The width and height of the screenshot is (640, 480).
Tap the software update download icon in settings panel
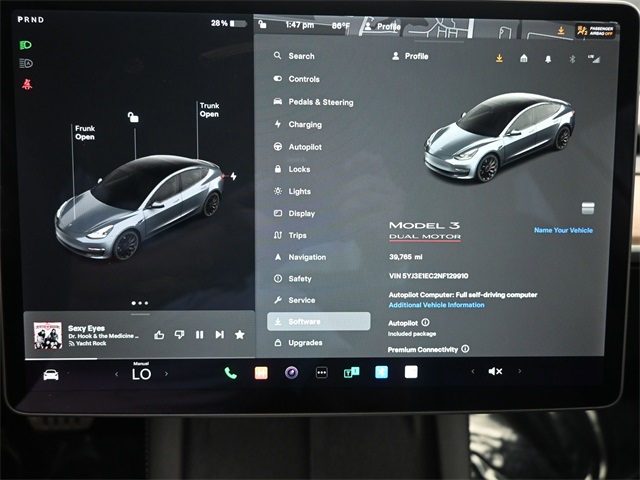click(x=499, y=58)
